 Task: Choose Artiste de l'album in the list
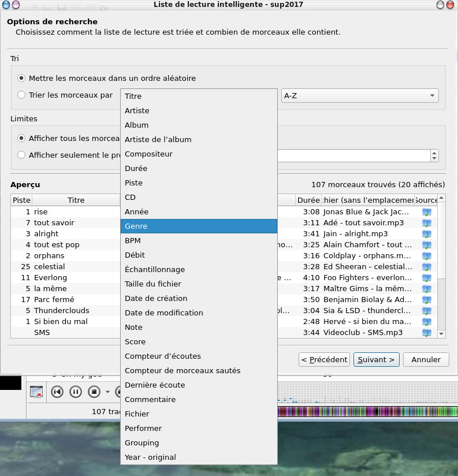click(199, 139)
